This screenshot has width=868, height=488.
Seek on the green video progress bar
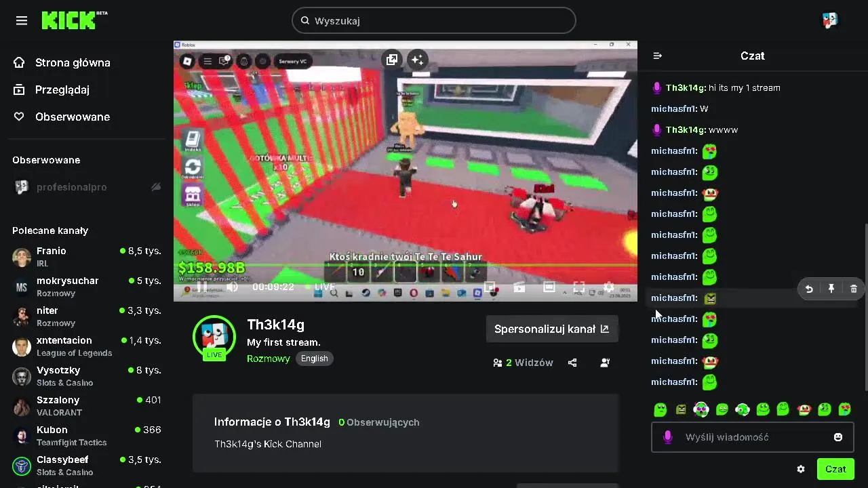tap(406, 265)
